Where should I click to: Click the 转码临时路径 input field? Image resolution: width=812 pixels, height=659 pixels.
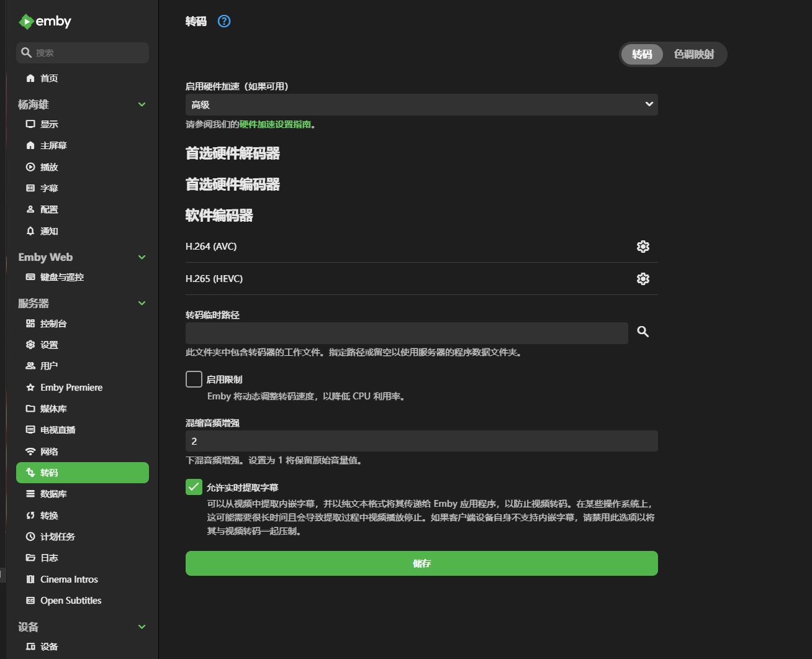pos(407,333)
